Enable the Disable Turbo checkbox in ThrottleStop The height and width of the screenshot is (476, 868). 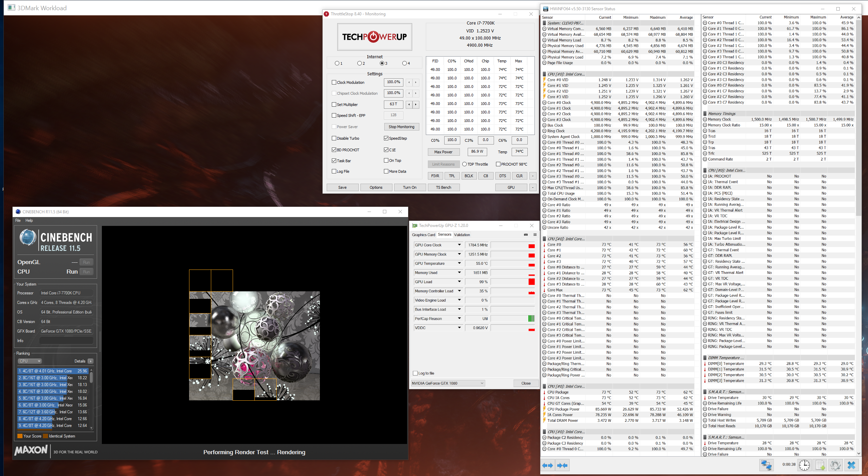tap(334, 138)
